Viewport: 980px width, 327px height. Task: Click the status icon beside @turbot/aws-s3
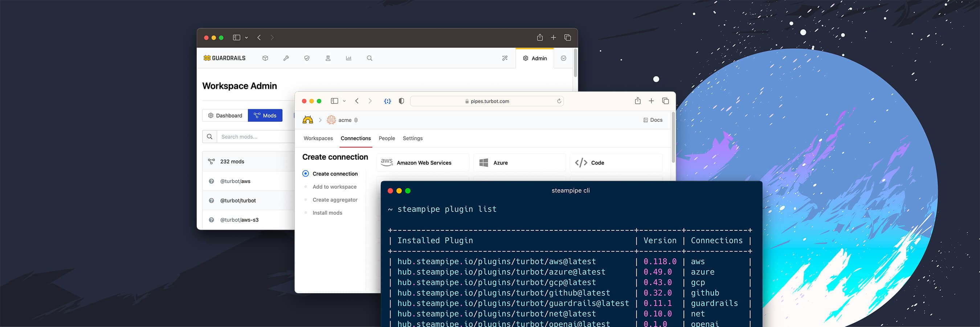coord(212,220)
